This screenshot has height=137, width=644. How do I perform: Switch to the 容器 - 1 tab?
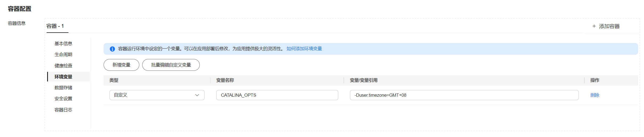55,26
